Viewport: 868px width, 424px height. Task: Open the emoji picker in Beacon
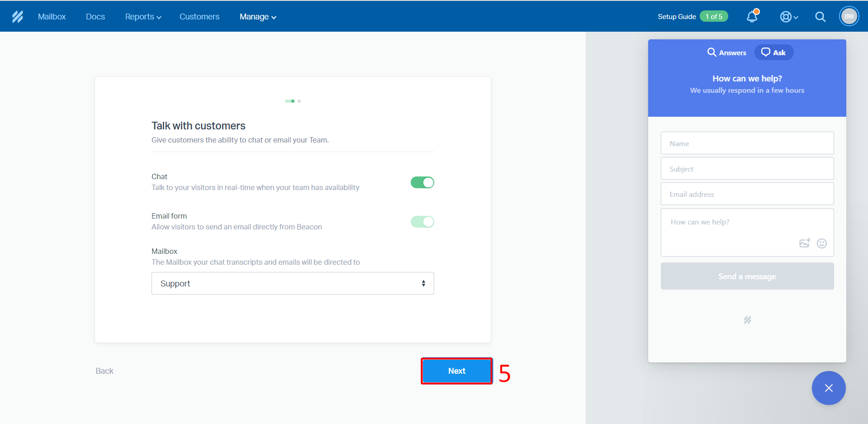(x=821, y=243)
